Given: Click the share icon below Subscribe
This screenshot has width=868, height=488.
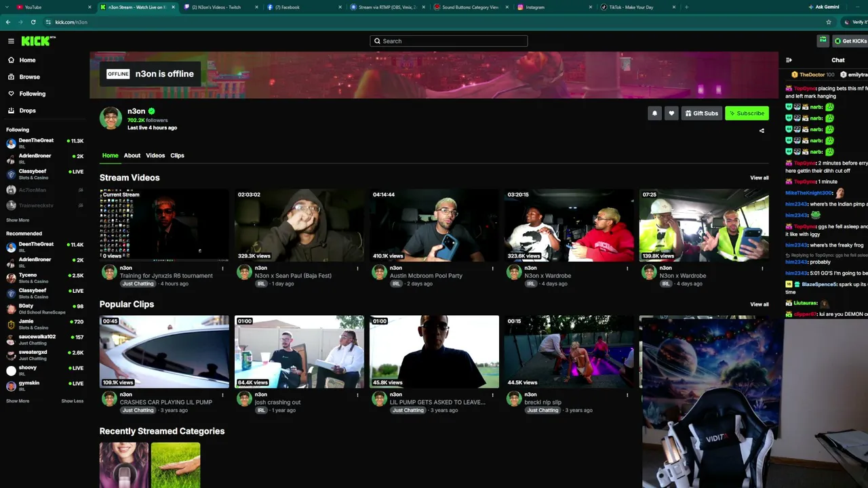Looking at the screenshot, I should [762, 131].
